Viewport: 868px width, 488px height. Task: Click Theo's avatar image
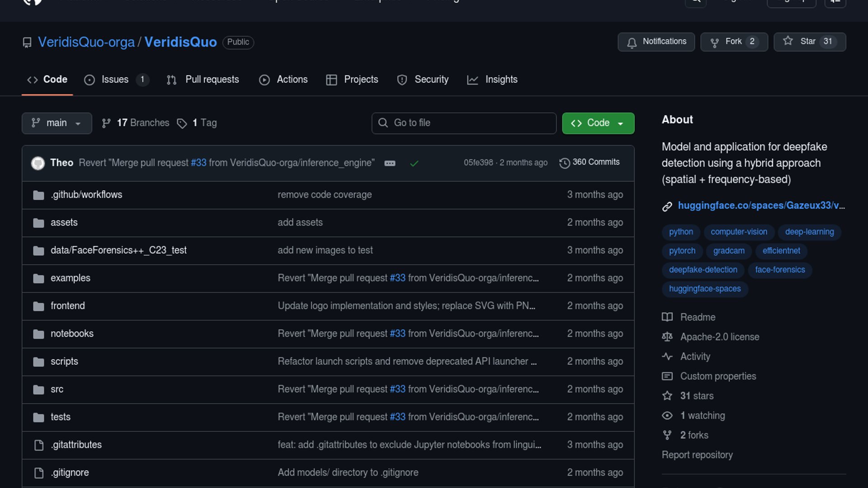click(38, 163)
